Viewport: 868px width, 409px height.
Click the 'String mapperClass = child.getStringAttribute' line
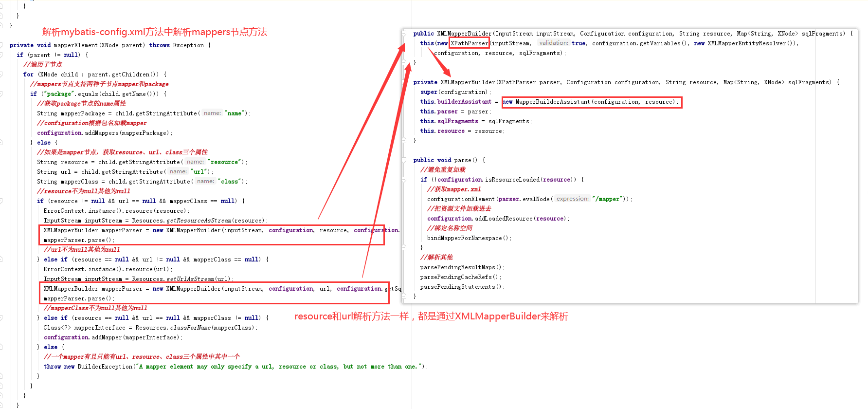(x=143, y=182)
